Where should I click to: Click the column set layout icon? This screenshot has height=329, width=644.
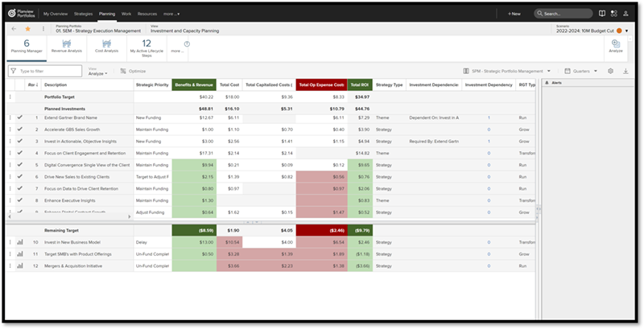[466, 71]
